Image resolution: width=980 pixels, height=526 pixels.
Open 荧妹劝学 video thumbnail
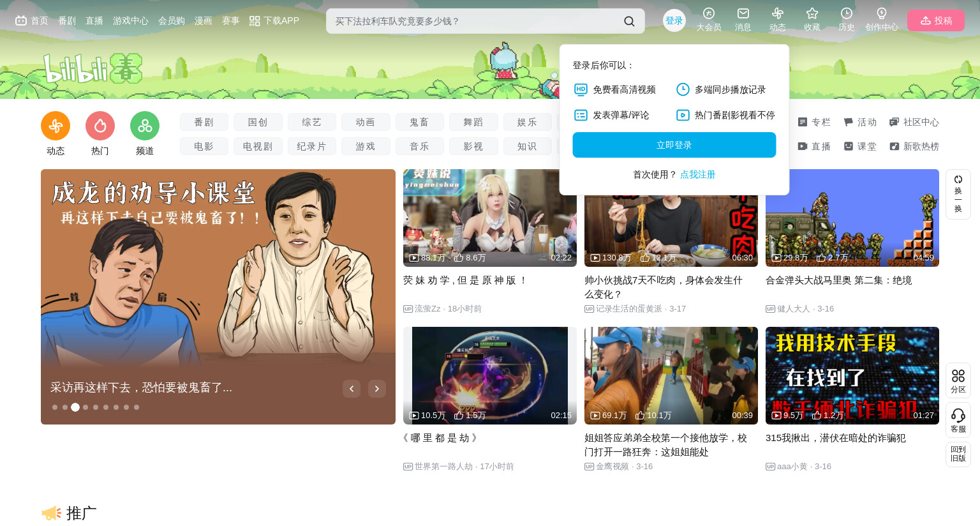(490, 218)
